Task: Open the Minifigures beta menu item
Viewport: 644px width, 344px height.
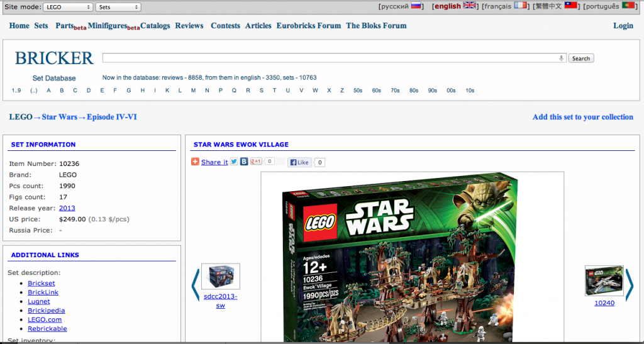Action: pos(114,26)
